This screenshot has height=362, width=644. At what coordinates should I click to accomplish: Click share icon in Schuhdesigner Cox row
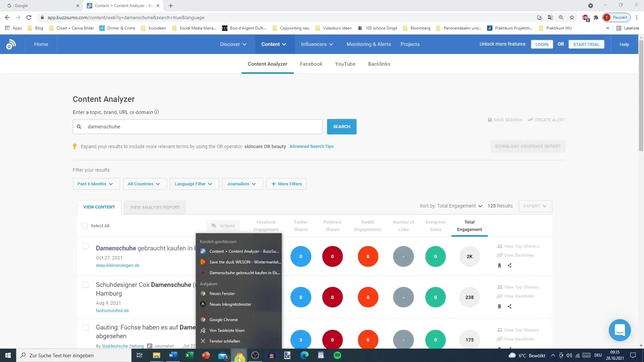coord(509,306)
